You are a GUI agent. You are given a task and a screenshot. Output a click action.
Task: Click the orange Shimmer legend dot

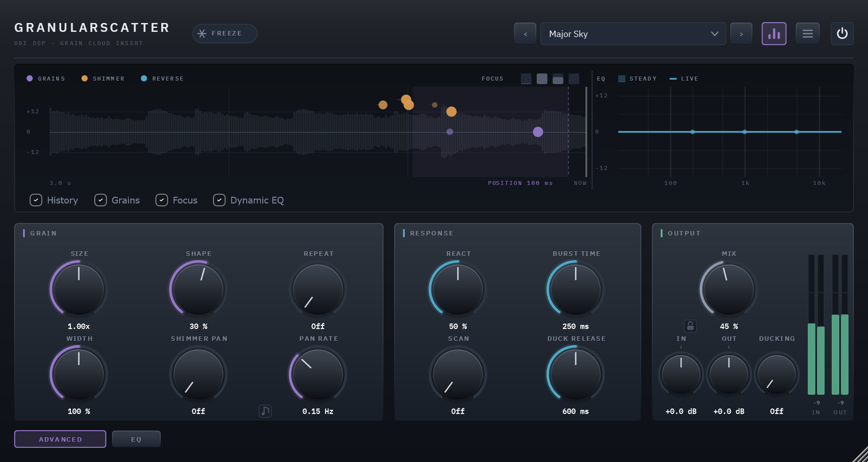point(85,78)
